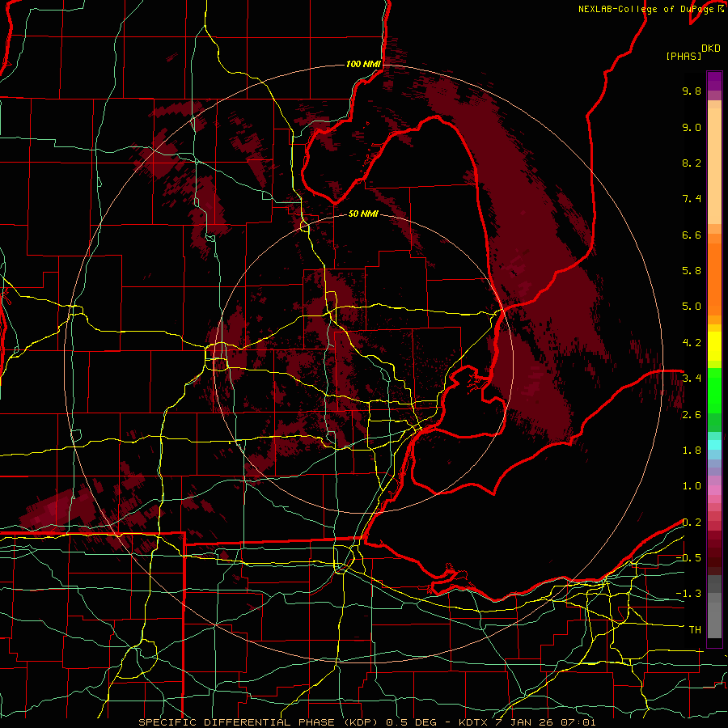Image resolution: width=728 pixels, height=728 pixels.
Task: Click the -0.5 scale value
Action: pos(688,558)
